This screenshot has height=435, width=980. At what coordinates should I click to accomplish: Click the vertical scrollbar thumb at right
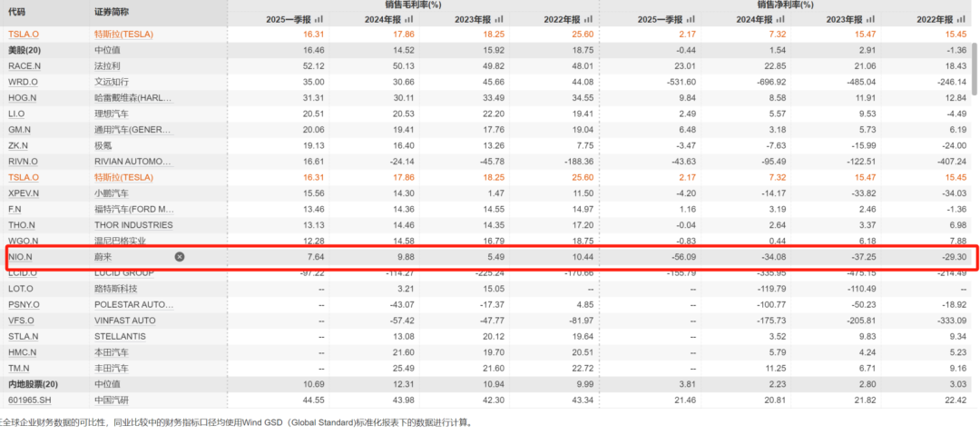click(x=975, y=69)
